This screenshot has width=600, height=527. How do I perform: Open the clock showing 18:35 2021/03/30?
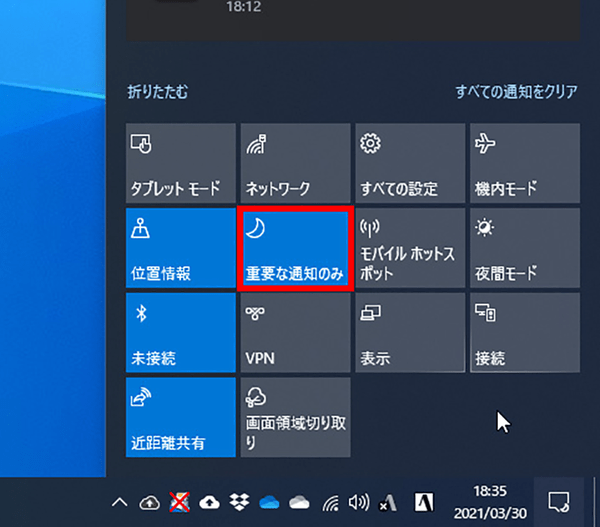click(x=490, y=502)
